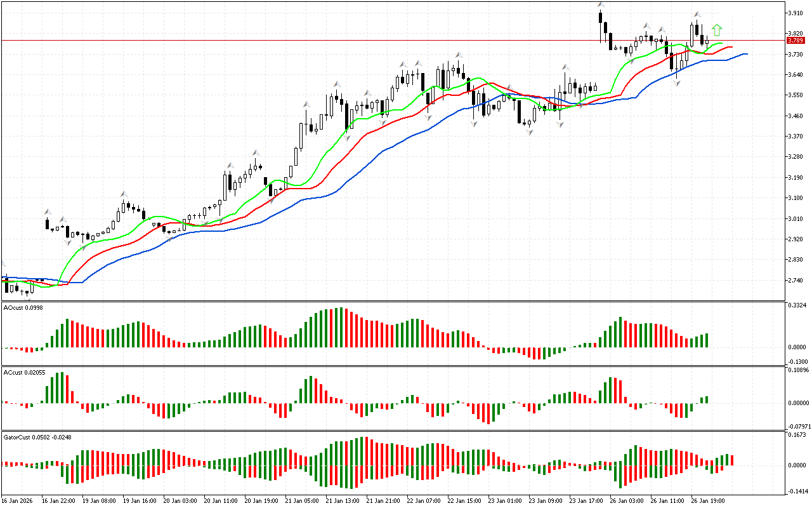This screenshot has width=812, height=508.
Task: Click right end of blue Alligator line
Action: click(746, 54)
